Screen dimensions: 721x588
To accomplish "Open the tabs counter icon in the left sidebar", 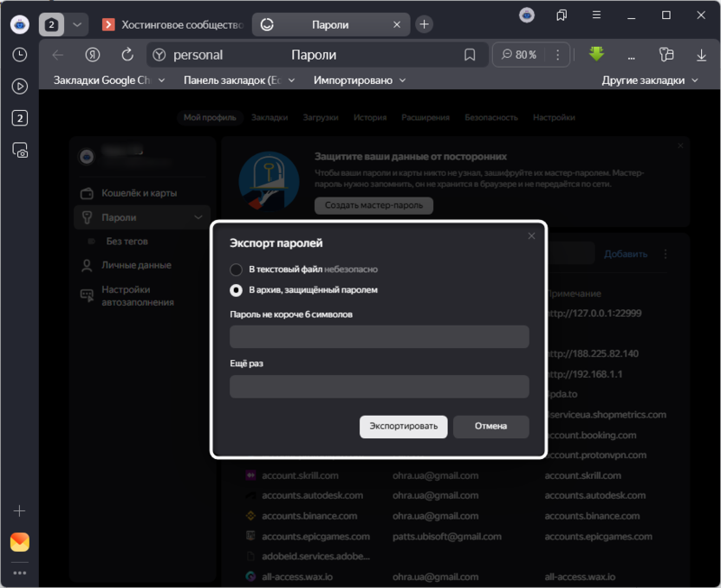I will (19, 118).
